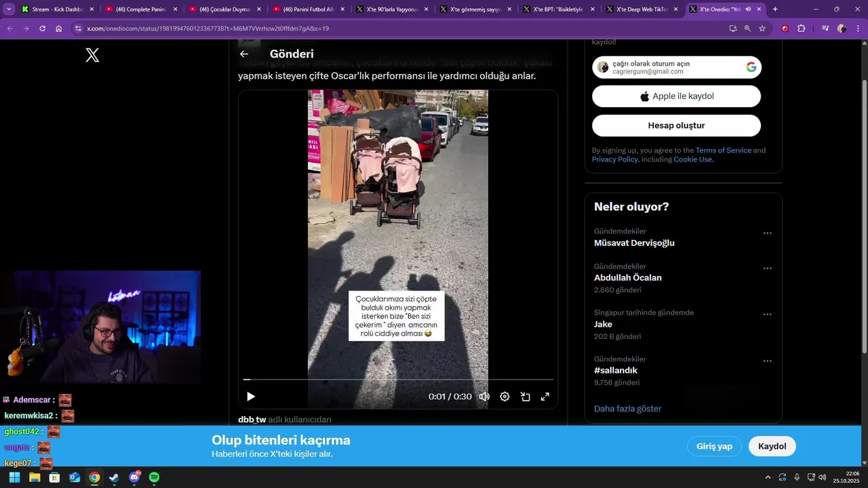Image resolution: width=868 pixels, height=488 pixels.
Task: Go to browser home page
Action: tap(59, 28)
